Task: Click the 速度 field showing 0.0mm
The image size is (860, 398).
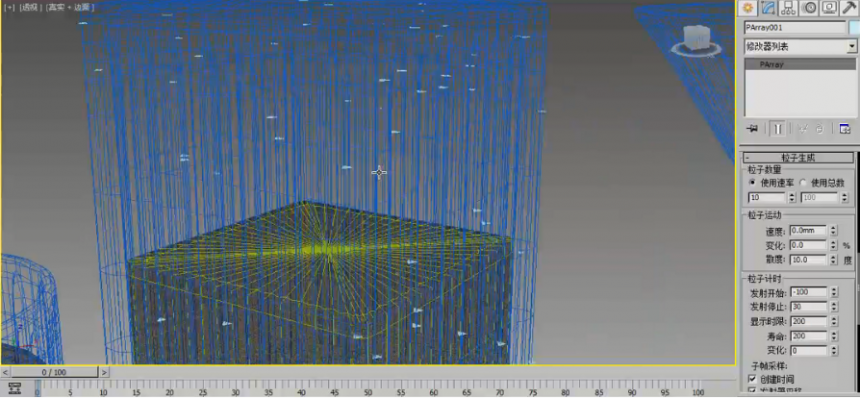Action: point(809,231)
